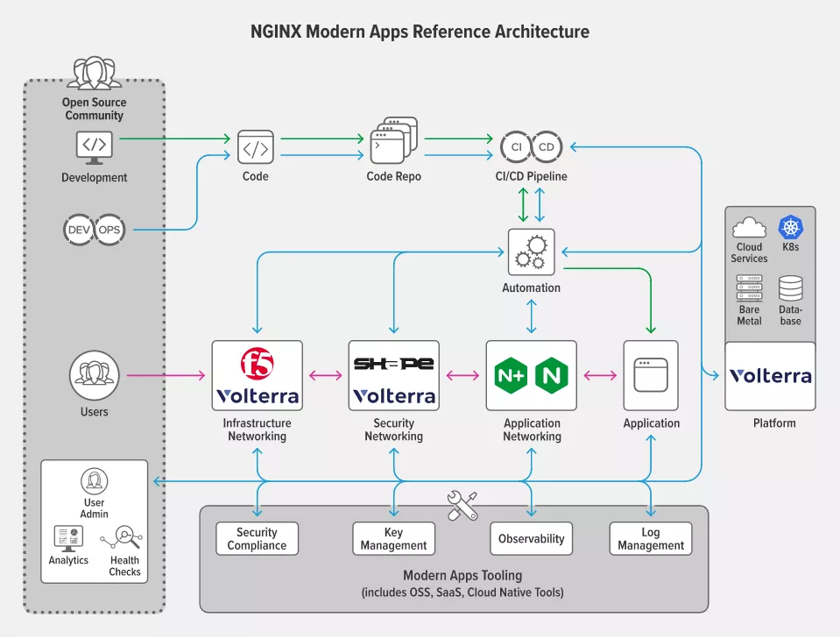This screenshot has width=840, height=639.
Task: Click the Volterra logo in Platform box
Action: click(770, 376)
